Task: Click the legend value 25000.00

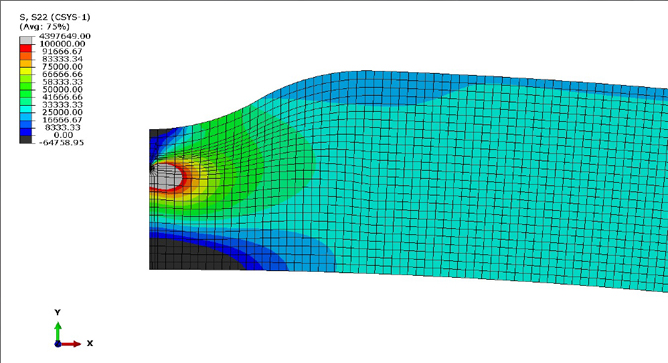Action: (x=62, y=112)
